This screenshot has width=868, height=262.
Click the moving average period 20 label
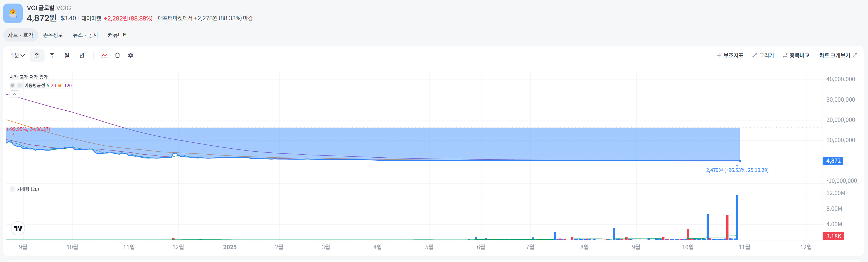coord(53,86)
